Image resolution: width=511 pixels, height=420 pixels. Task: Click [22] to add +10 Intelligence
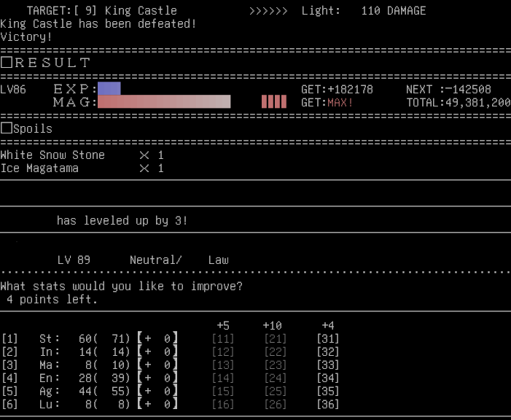[276, 351]
